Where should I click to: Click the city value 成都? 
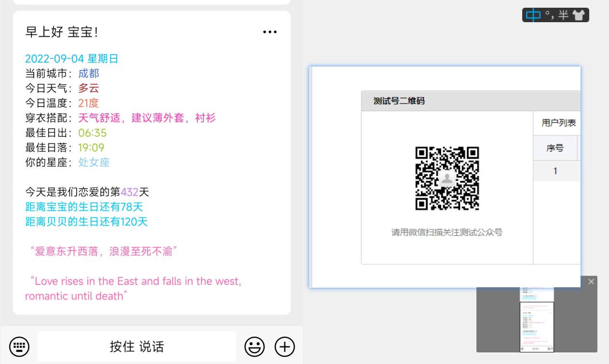click(x=89, y=73)
